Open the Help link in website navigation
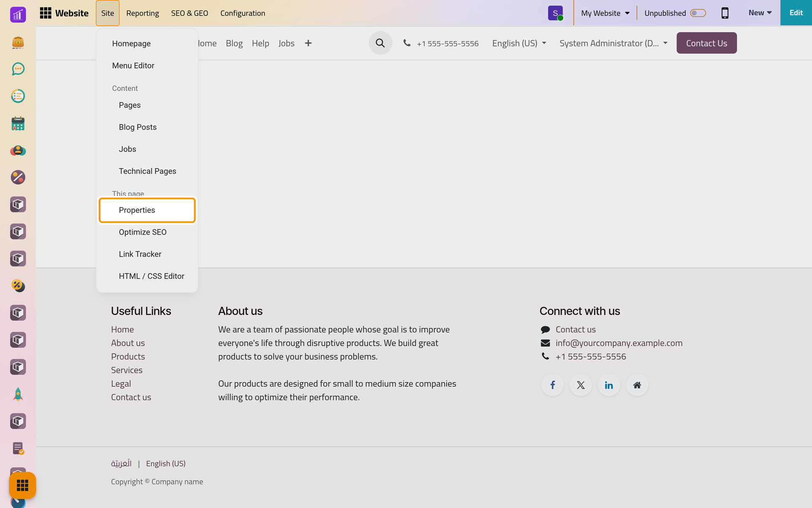This screenshot has height=508, width=812. tap(261, 43)
